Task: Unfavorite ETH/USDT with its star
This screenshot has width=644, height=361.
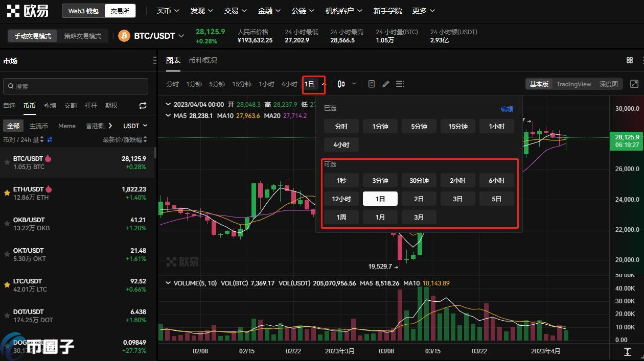Action: pos(7,193)
